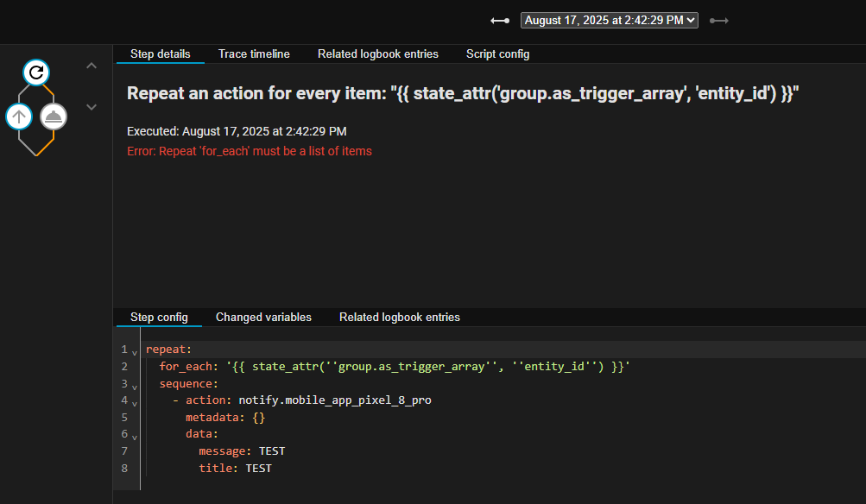
Task: Go to next step with down chevron
Action: tap(92, 107)
